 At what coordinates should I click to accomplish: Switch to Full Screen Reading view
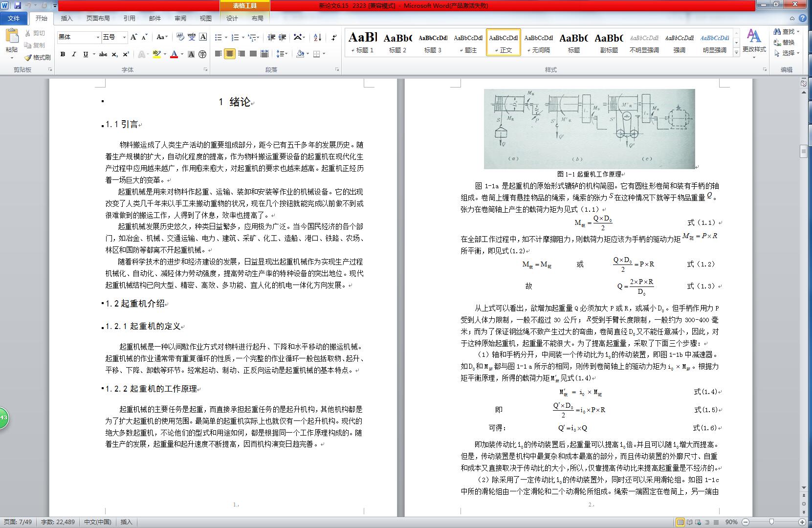click(690, 522)
